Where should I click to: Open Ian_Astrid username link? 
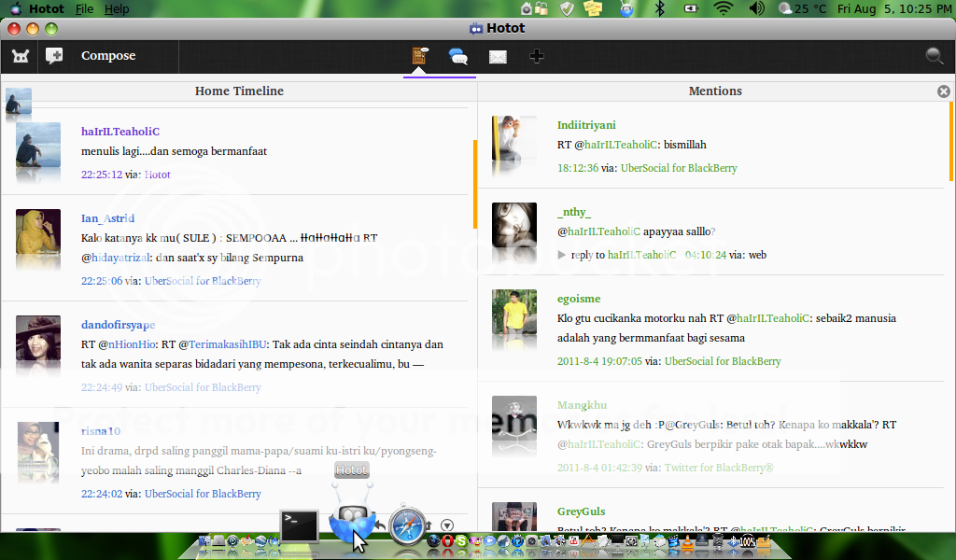click(x=108, y=218)
